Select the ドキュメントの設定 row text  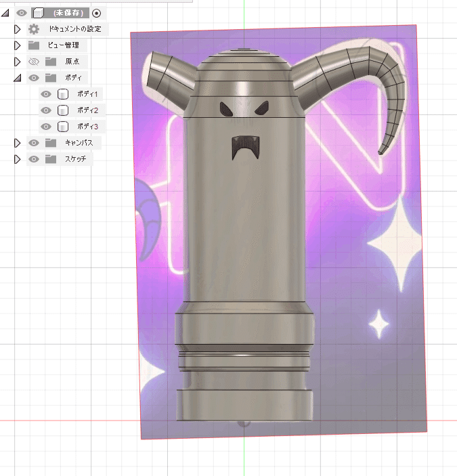[x=75, y=29]
